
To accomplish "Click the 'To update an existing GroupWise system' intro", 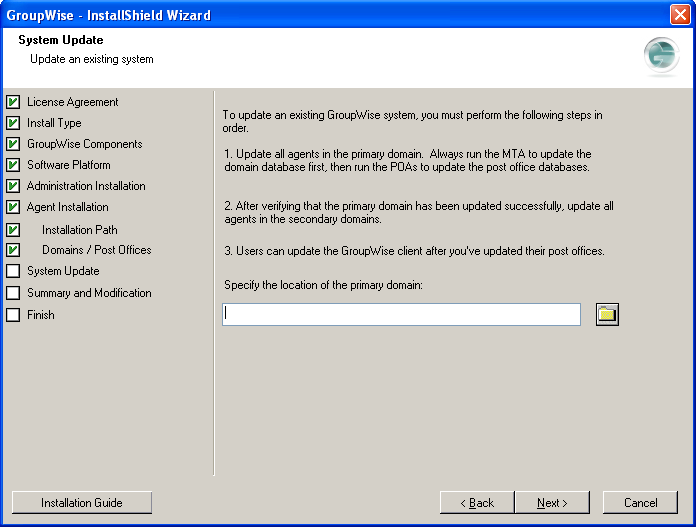I will 412,121.
